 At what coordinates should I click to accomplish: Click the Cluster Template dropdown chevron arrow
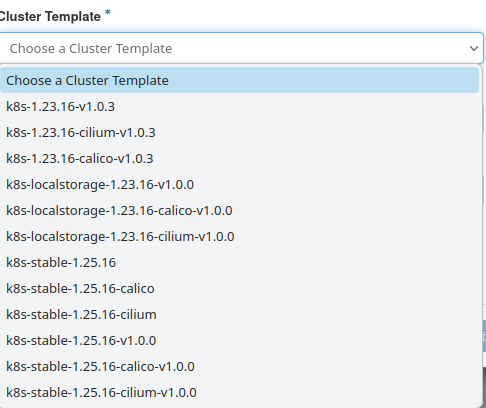[474, 49]
